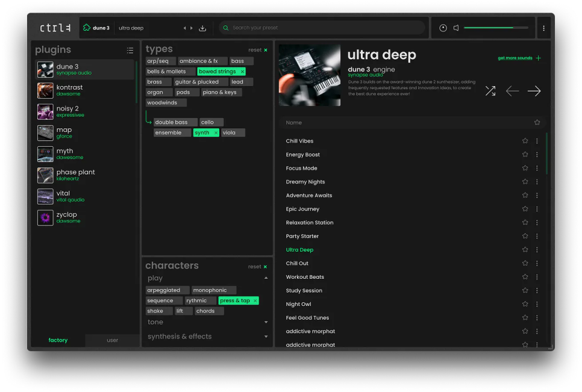Click the plus icon beside get more sounds

pyautogui.click(x=539, y=58)
